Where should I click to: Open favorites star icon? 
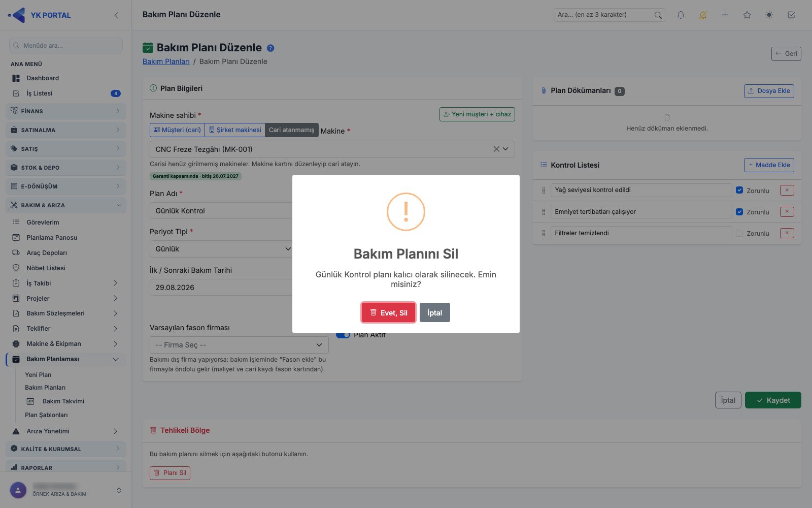pyautogui.click(x=747, y=15)
